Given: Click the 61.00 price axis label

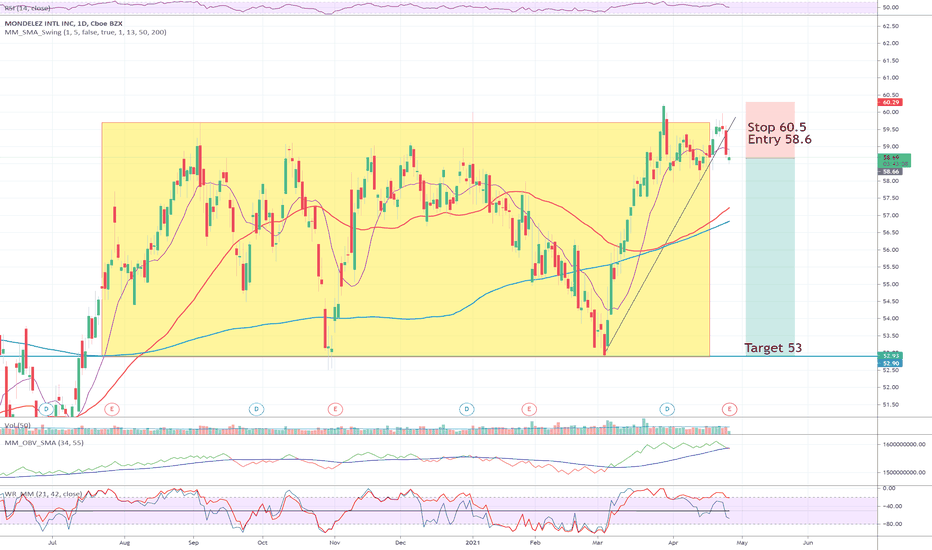Looking at the screenshot, I should 891,78.
